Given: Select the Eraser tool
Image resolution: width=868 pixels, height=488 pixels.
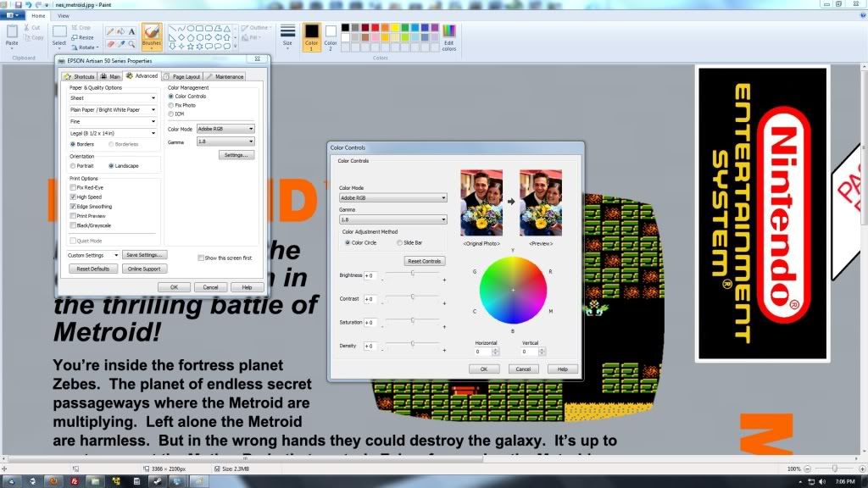Looking at the screenshot, I should (x=109, y=43).
